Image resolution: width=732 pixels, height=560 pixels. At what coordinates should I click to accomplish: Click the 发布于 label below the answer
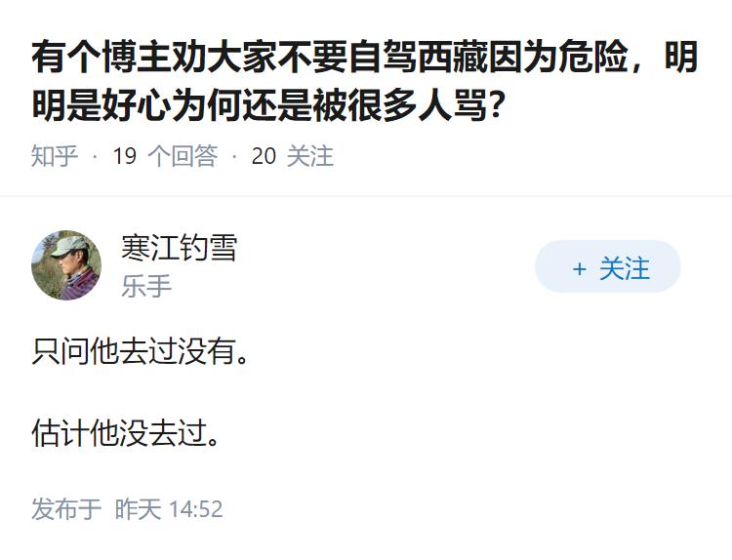pyautogui.click(x=66, y=509)
